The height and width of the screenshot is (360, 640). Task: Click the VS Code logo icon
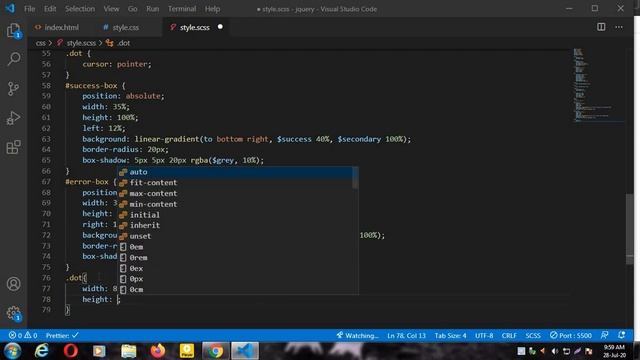(x=10, y=9)
